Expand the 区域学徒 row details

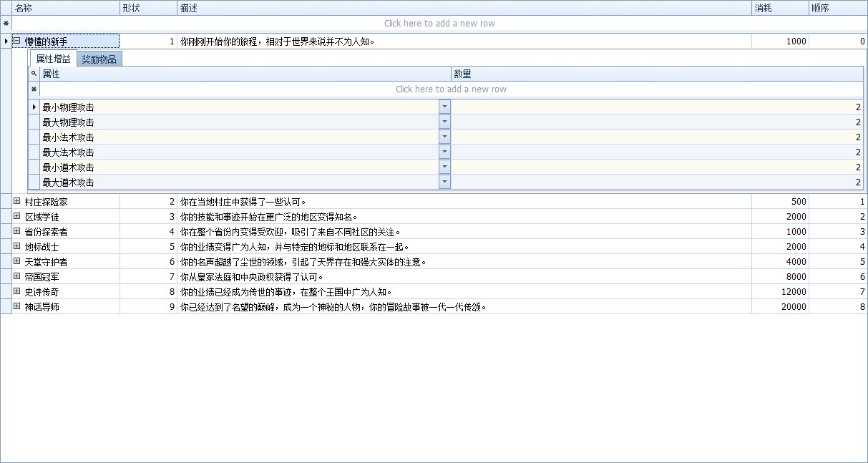(x=17, y=217)
